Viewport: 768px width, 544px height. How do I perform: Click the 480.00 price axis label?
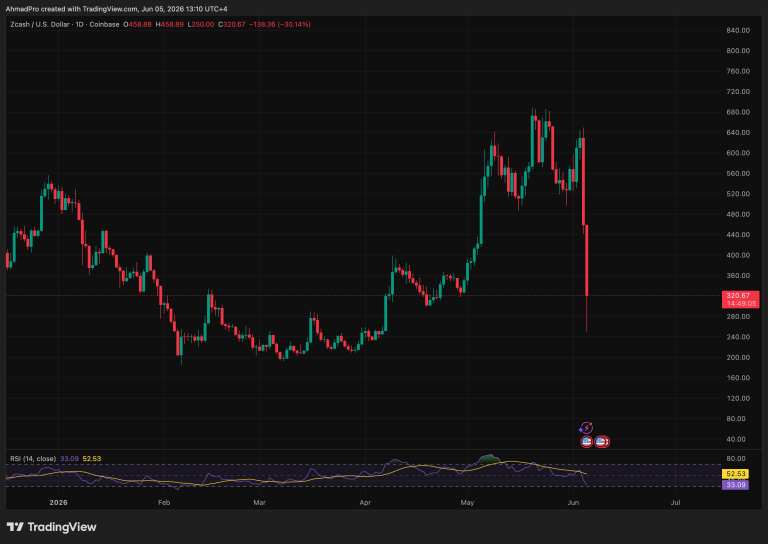(738, 214)
